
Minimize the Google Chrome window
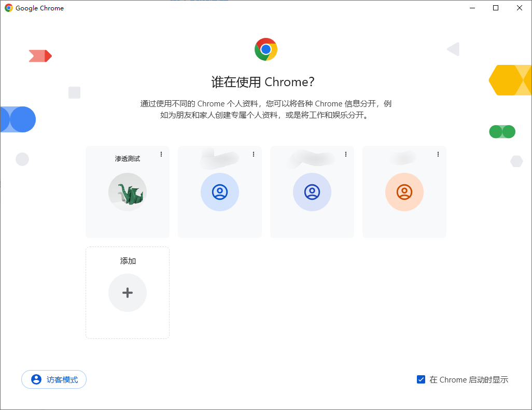[x=472, y=8]
